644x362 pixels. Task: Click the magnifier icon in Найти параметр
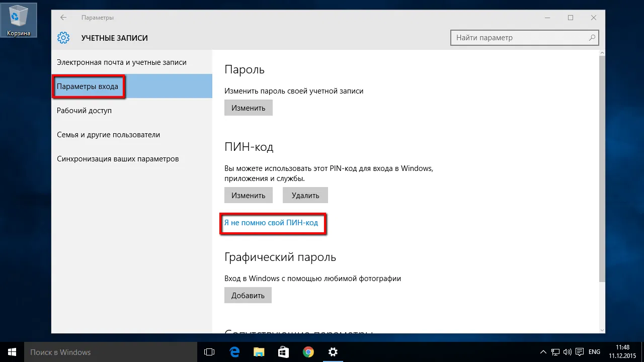coord(592,38)
